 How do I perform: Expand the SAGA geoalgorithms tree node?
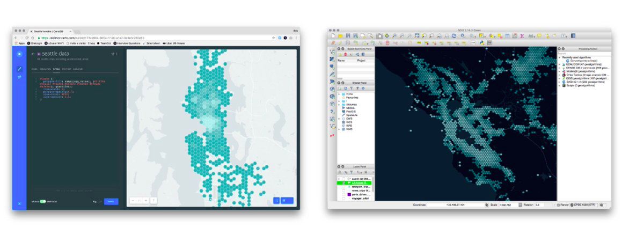point(560,82)
